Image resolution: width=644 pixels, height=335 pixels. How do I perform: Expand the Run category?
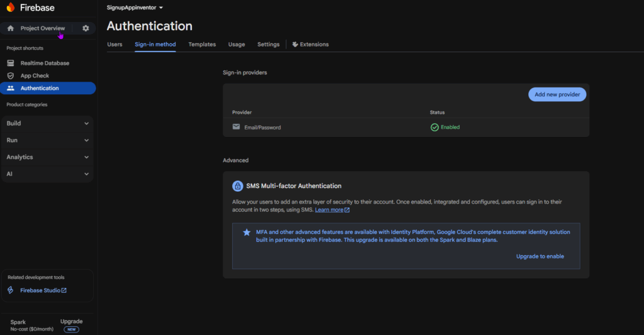coord(47,140)
